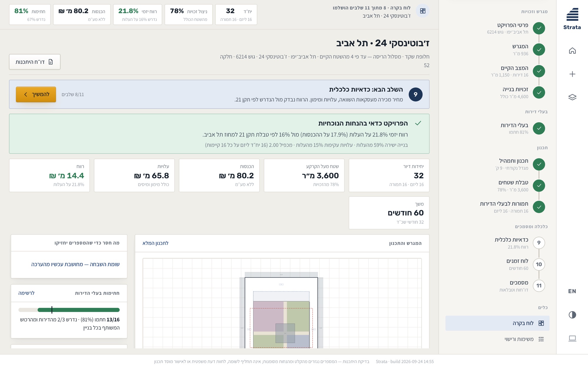Click the 'רווח יזמי 21.8%' header chip

tap(138, 14)
